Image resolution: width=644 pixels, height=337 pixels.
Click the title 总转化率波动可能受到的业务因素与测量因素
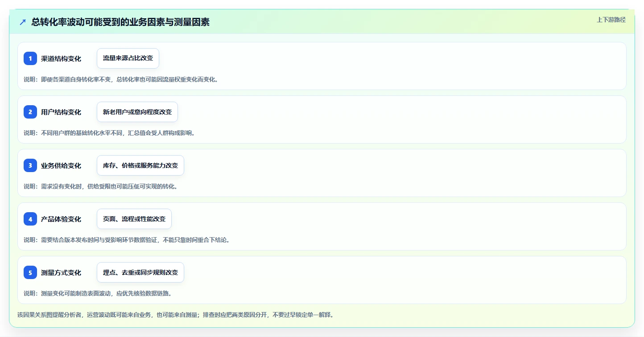tap(120, 22)
